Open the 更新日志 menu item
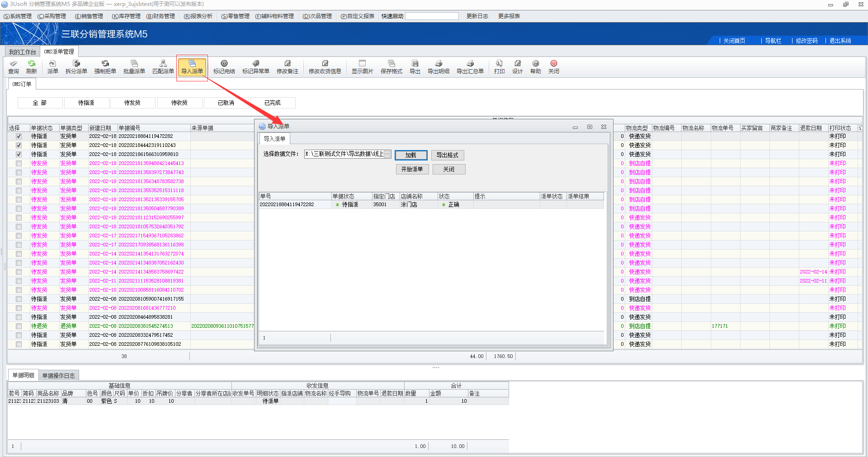Viewport: 868px width, 457px height. [477, 16]
